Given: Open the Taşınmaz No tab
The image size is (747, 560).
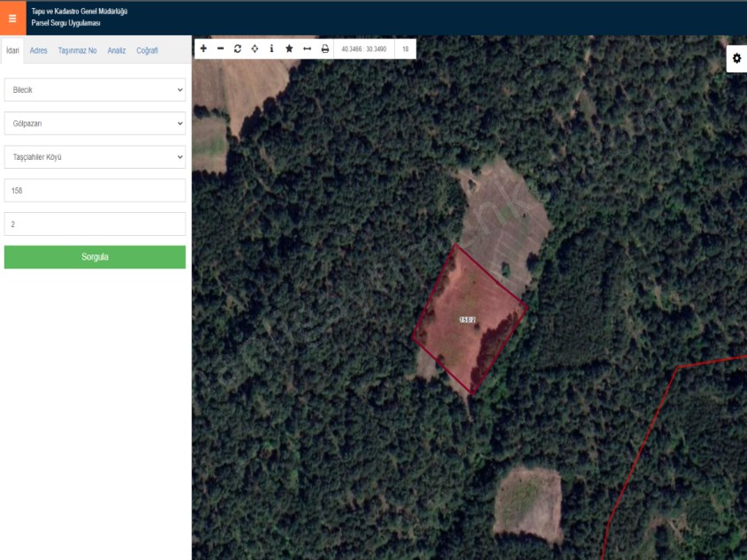Looking at the screenshot, I should pos(78,50).
